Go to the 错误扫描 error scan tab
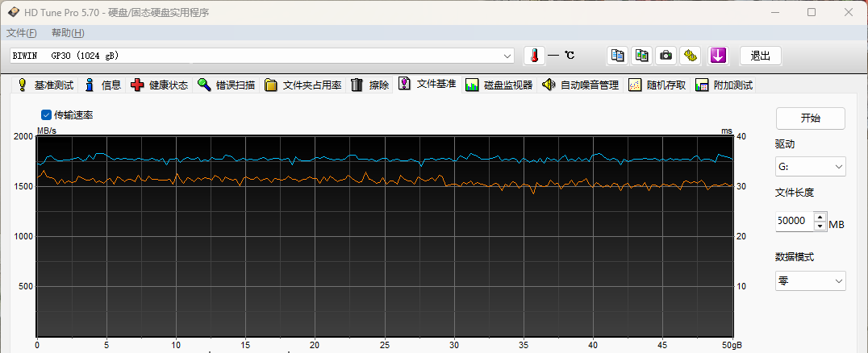868x353 pixels. click(x=227, y=85)
